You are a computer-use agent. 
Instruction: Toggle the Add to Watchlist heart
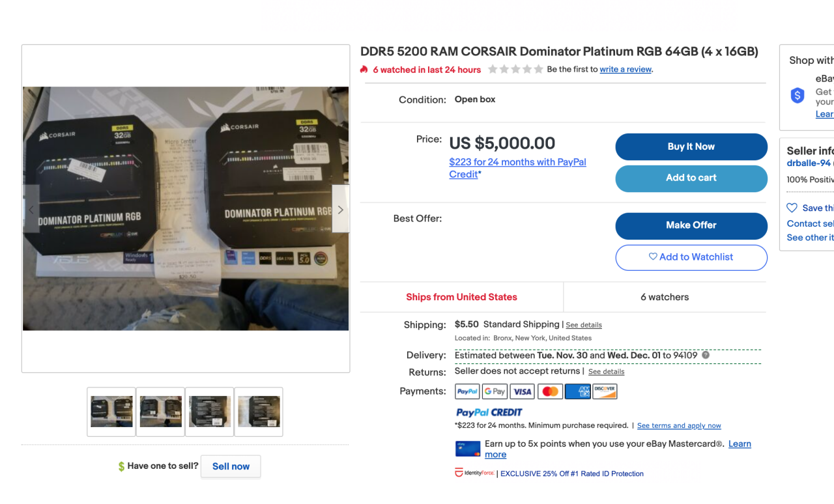653,257
